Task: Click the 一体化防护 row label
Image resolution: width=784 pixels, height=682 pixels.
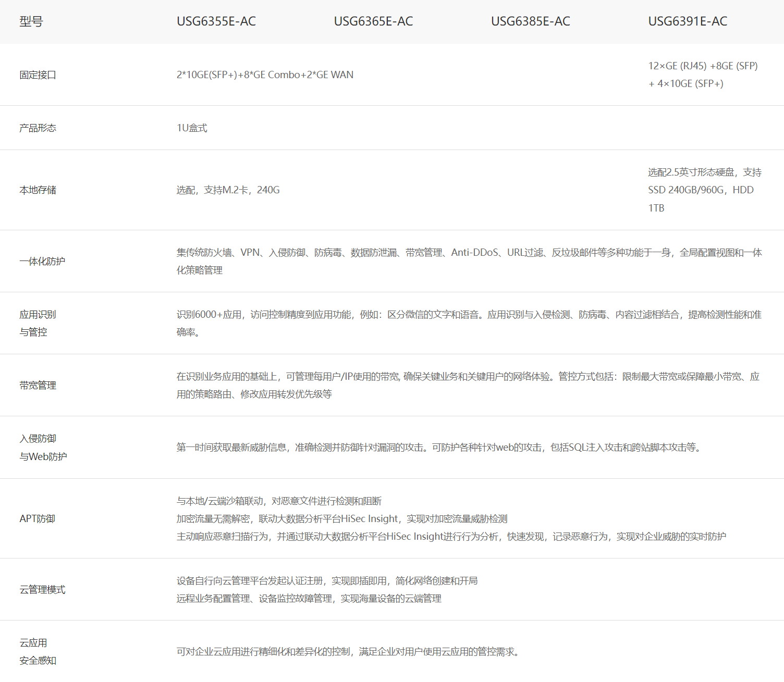Action: (42, 261)
